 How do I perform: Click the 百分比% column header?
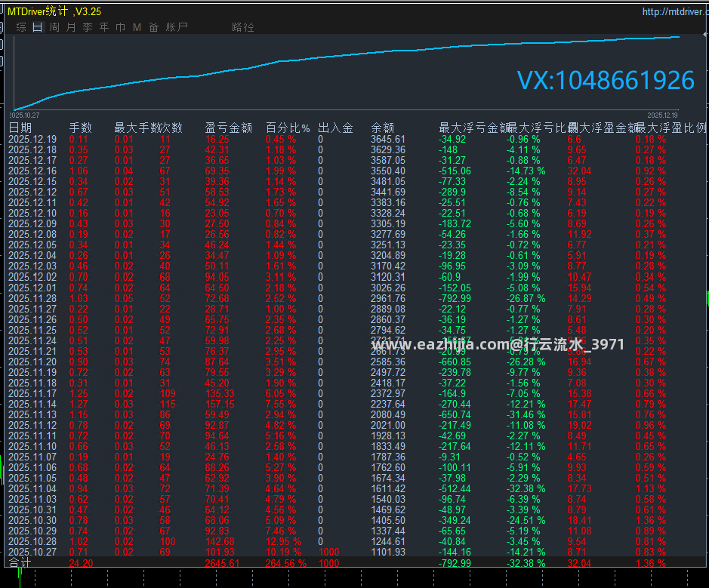[288, 128]
